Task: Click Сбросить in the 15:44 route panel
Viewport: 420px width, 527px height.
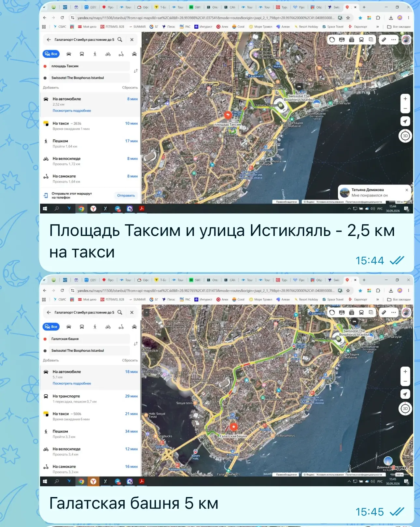Action: tap(130, 88)
